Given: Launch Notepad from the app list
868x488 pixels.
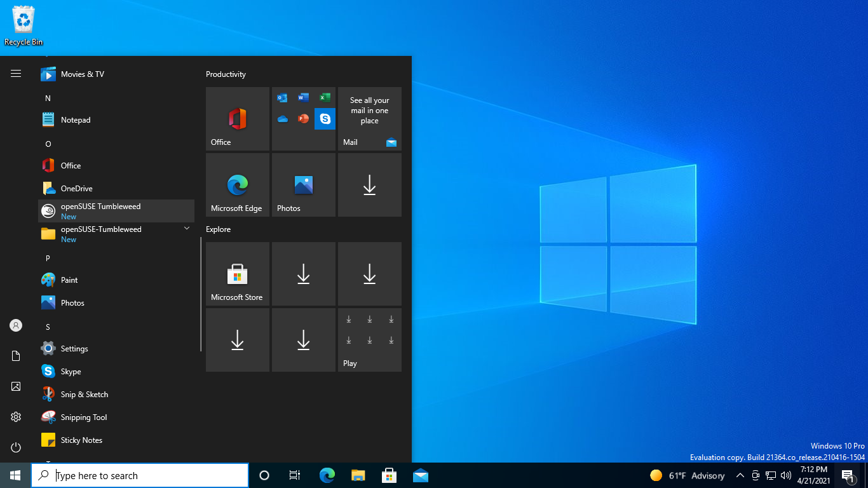Looking at the screenshot, I should click(116, 120).
